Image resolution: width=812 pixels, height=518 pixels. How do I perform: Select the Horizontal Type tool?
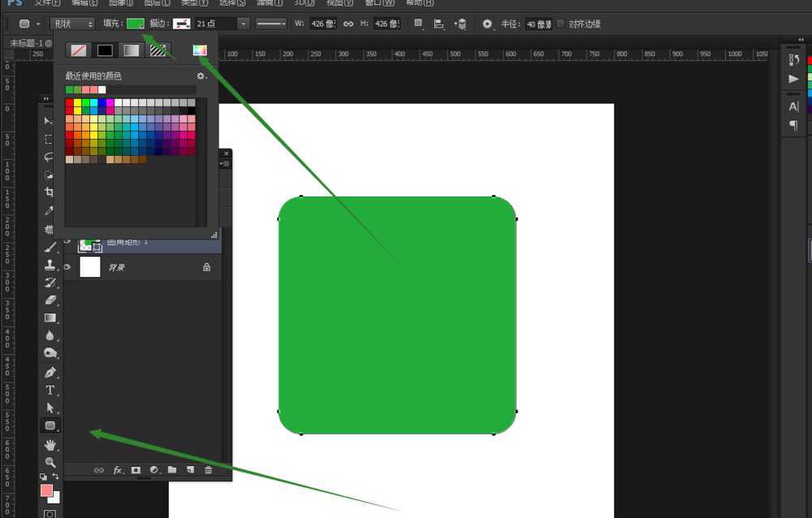pyautogui.click(x=50, y=390)
